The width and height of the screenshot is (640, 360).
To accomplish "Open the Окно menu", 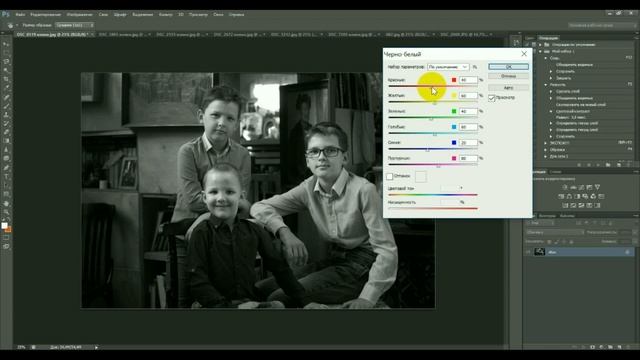I will (x=218, y=15).
